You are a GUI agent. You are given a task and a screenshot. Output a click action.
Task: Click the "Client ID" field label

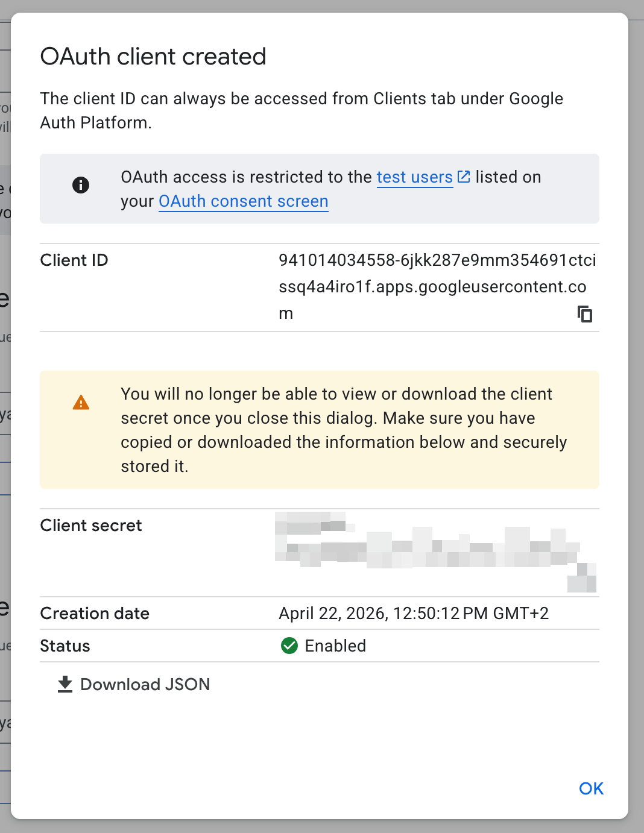74,260
